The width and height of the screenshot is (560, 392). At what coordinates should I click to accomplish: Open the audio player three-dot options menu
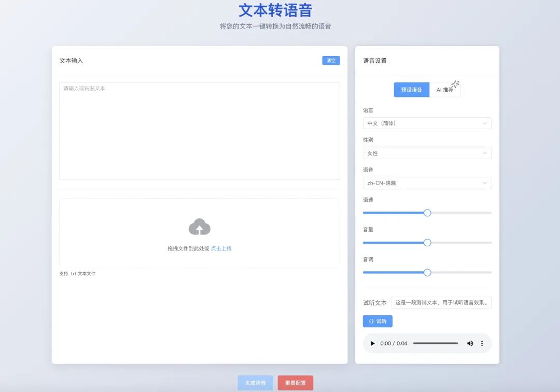(x=482, y=343)
